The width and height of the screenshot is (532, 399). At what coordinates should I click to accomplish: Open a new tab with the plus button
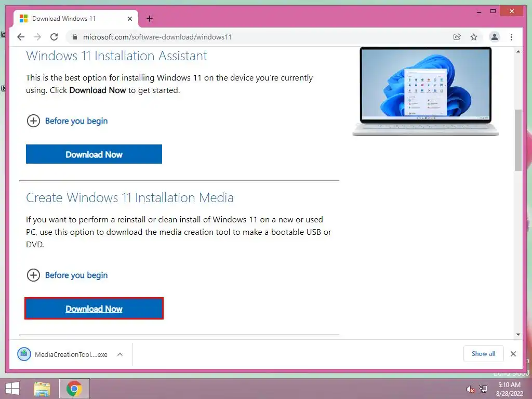(x=150, y=19)
